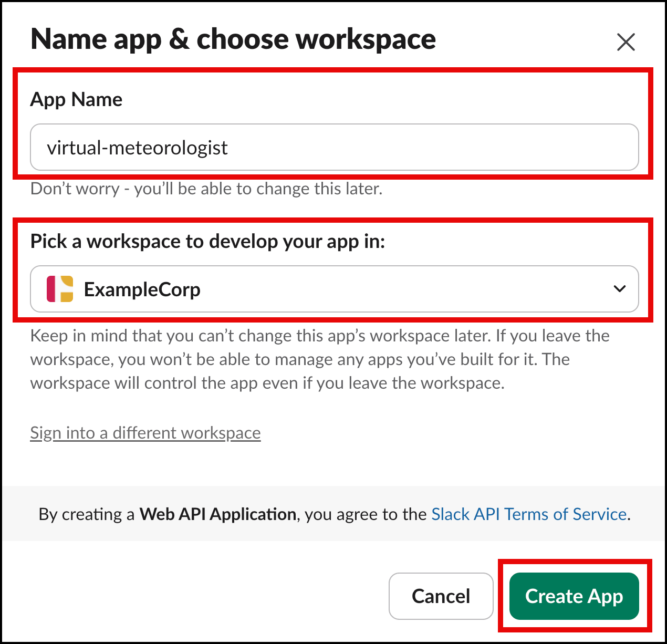This screenshot has height=644, width=667.
Task: Place cursor in the app name box
Action: pos(335,148)
